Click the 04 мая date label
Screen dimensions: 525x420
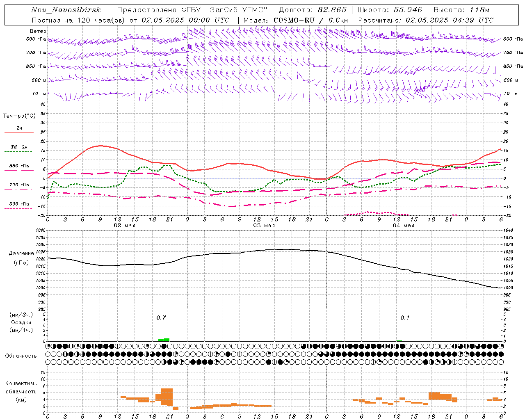click(403, 226)
